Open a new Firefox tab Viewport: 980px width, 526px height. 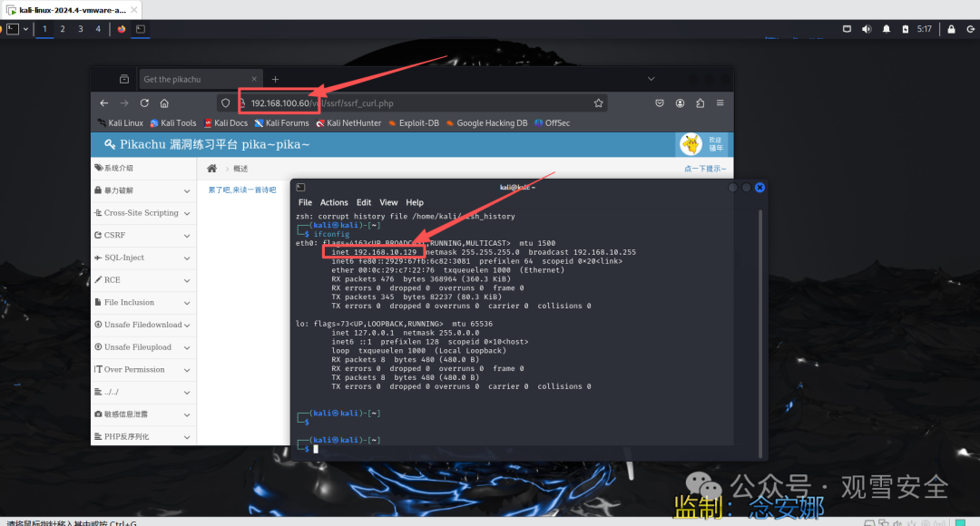tap(275, 79)
